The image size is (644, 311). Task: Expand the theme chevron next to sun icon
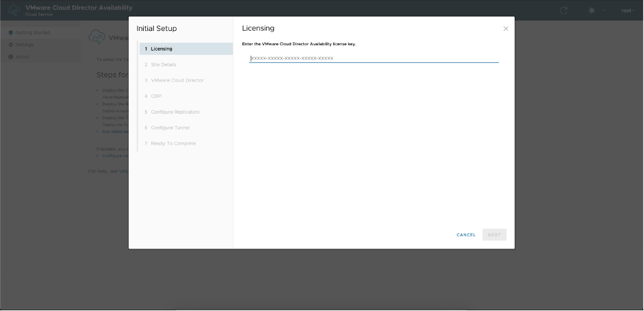[x=604, y=11]
